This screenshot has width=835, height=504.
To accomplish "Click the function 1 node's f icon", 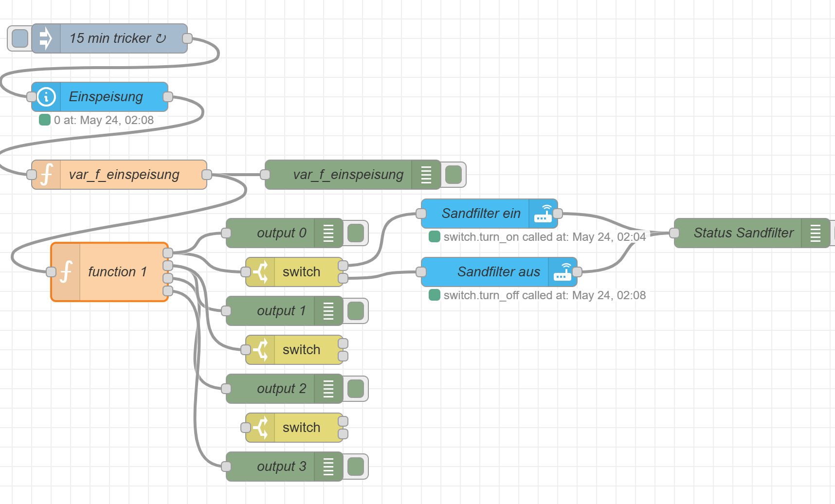I will coord(66,272).
